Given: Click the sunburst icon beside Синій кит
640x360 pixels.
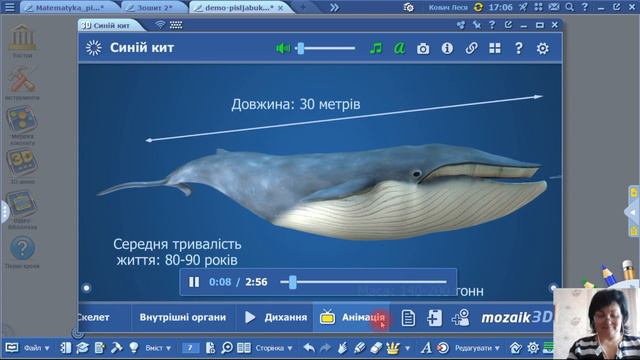Looking at the screenshot, I should (93, 48).
